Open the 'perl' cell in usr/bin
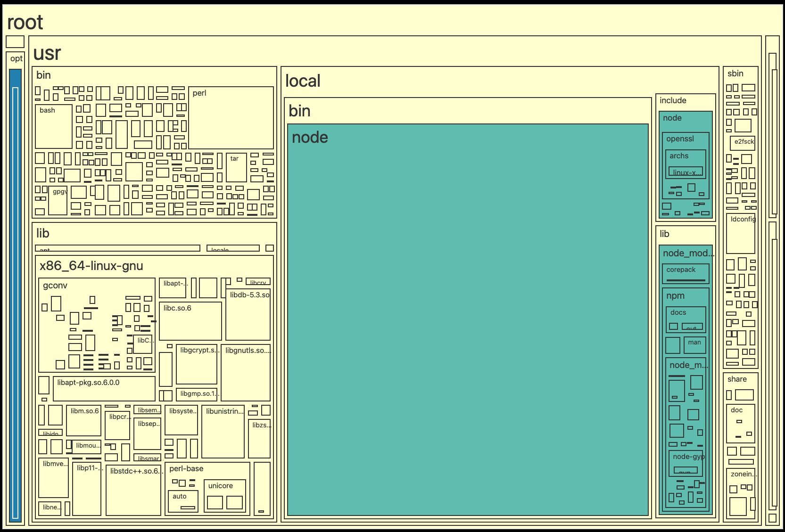Viewport: 785px width, 532px height. click(x=231, y=118)
